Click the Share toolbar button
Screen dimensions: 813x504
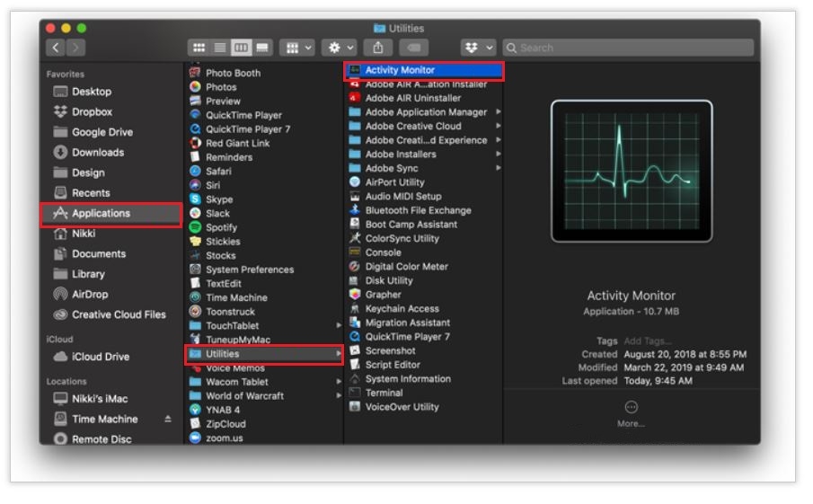pos(378,48)
